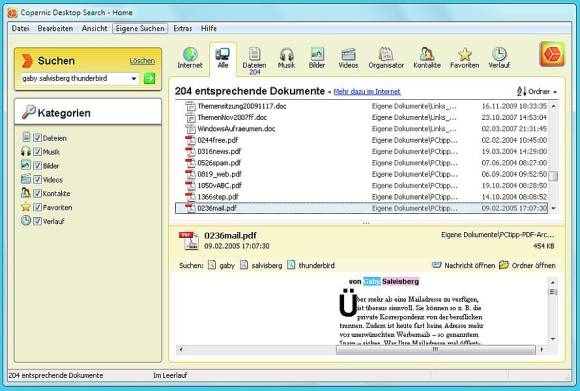Image resolution: width=580 pixels, height=391 pixels.
Task: Show the Bilder category in toolbar
Action: (x=317, y=58)
